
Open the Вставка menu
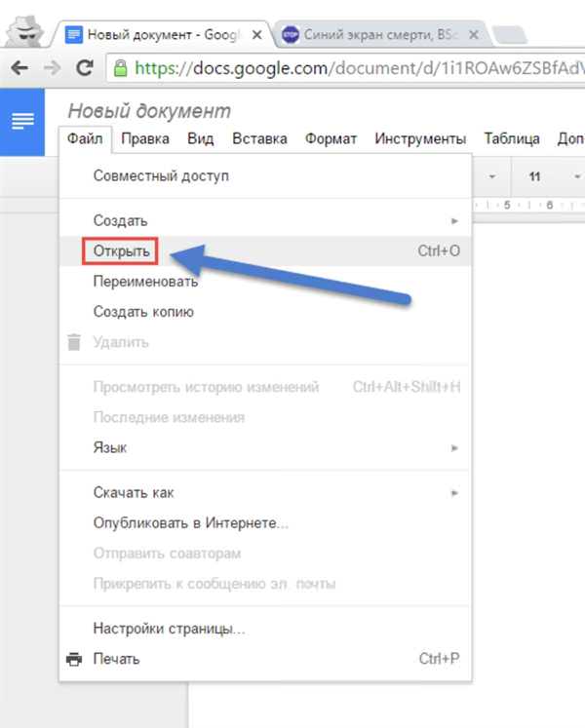click(x=259, y=138)
